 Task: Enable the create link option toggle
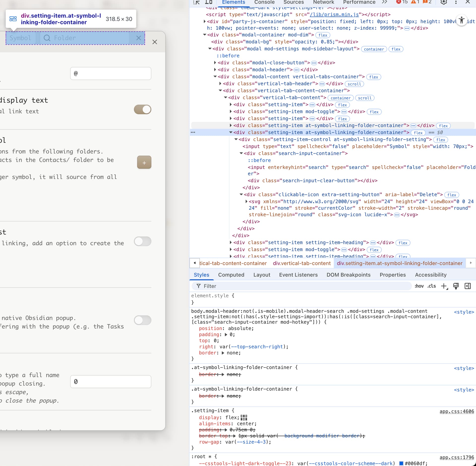143,241
